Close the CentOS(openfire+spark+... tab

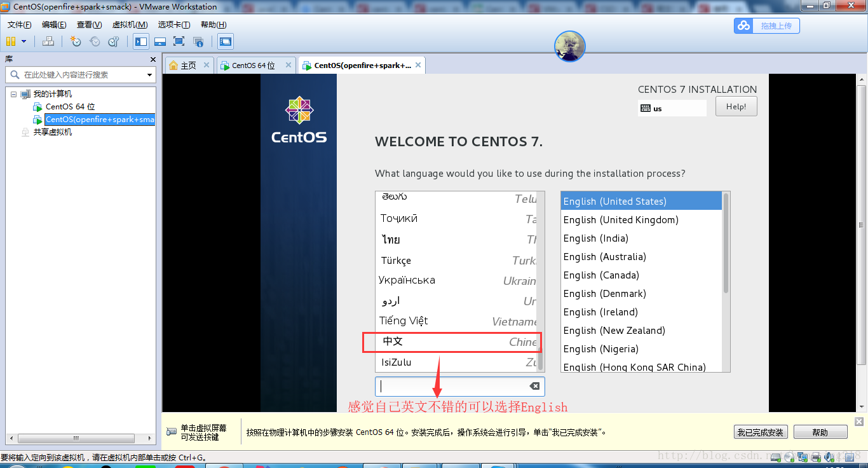click(417, 65)
